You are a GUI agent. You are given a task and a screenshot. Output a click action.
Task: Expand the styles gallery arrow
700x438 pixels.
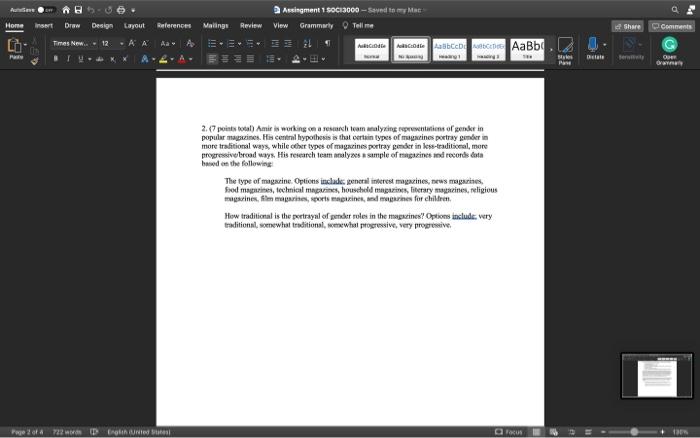[551, 50]
